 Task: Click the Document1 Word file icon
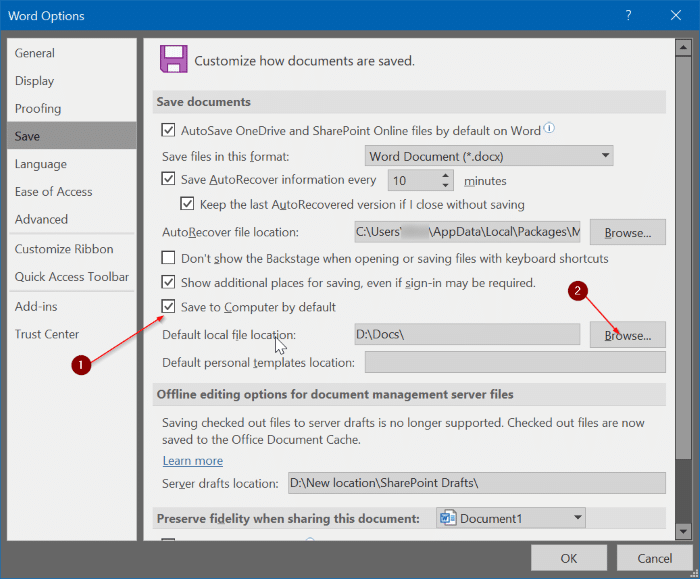(x=448, y=518)
